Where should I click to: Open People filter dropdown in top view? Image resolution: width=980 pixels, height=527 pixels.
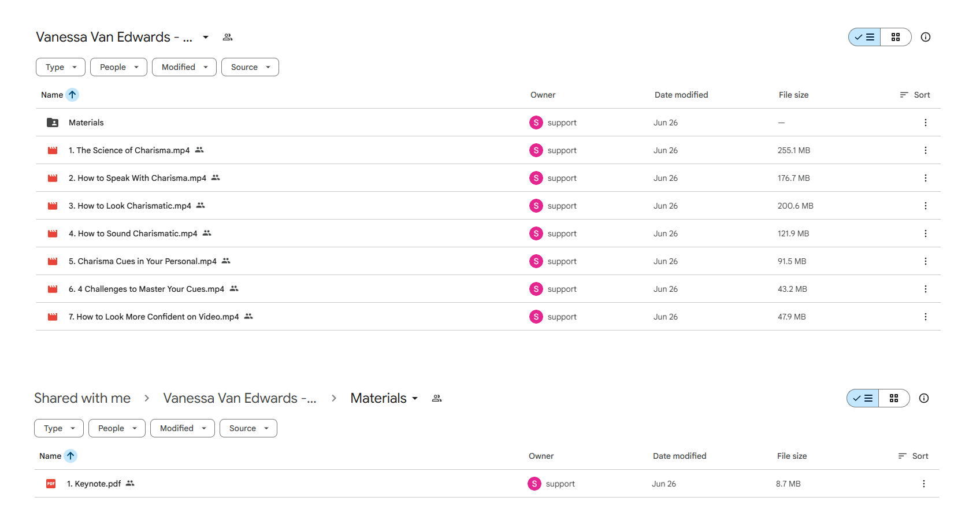click(x=118, y=67)
